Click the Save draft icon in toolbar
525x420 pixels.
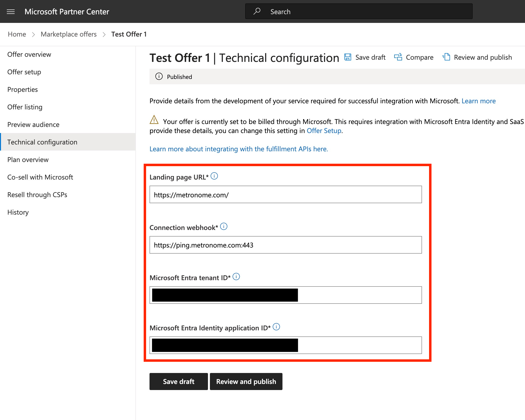point(348,57)
